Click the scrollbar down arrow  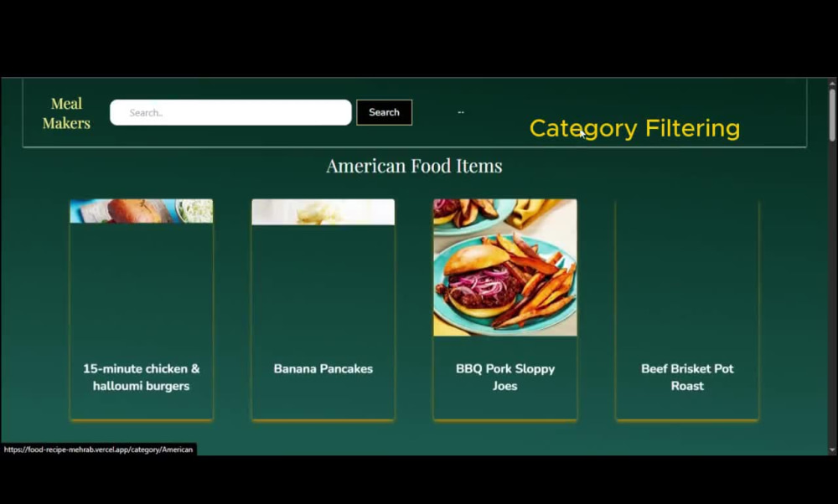tap(832, 450)
